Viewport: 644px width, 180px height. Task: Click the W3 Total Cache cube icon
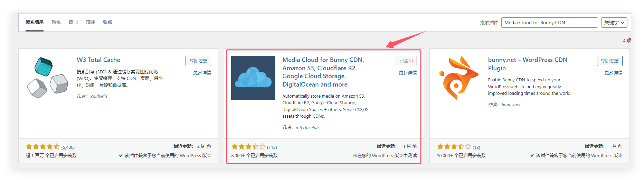pyautogui.click(x=48, y=78)
